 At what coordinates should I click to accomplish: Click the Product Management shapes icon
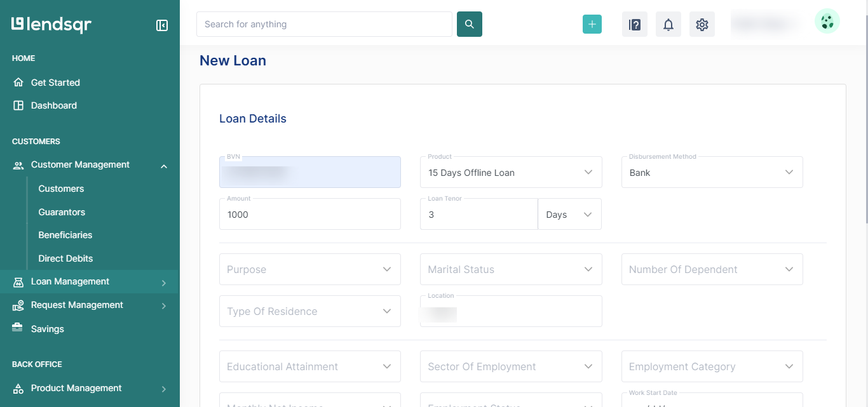click(18, 389)
